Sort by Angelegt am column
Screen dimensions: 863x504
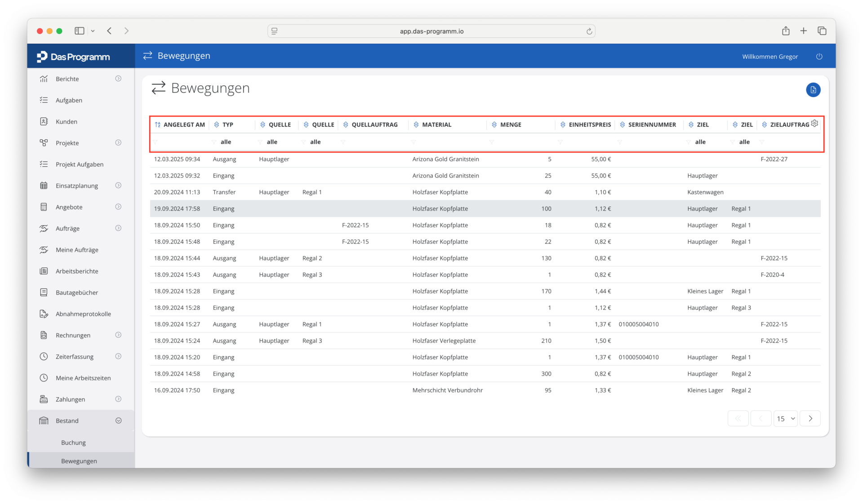(180, 125)
